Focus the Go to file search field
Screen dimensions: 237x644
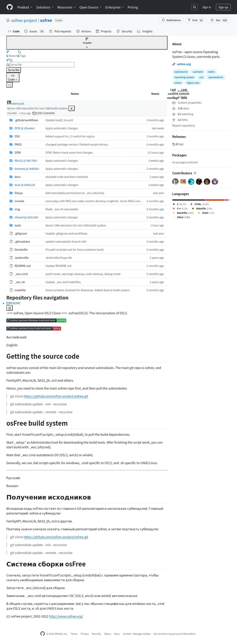pos(42,65)
